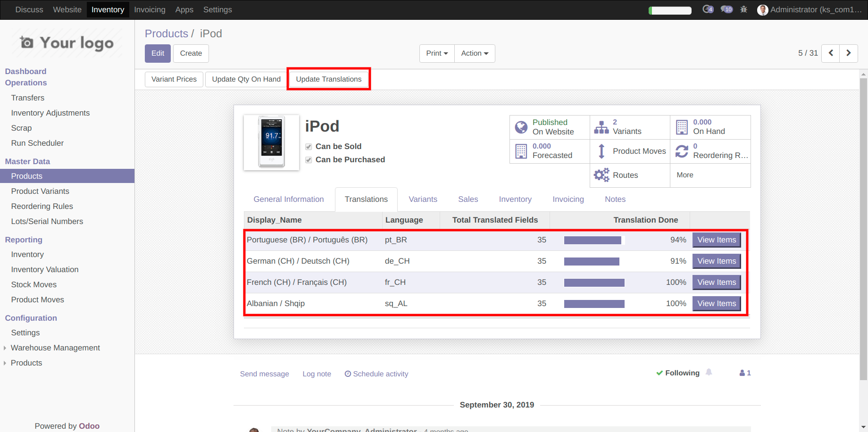Go to previous product record arrow

click(x=831, y=53)
